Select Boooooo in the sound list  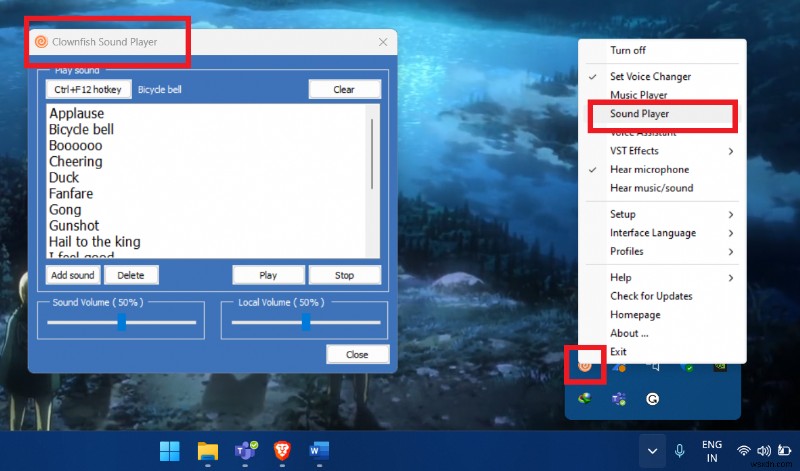(76, 145)
